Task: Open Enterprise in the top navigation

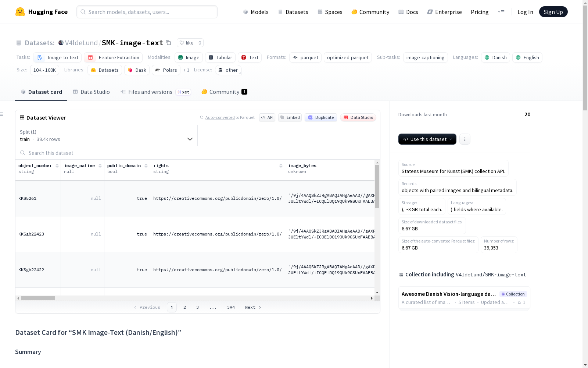Action: [445, 12]
